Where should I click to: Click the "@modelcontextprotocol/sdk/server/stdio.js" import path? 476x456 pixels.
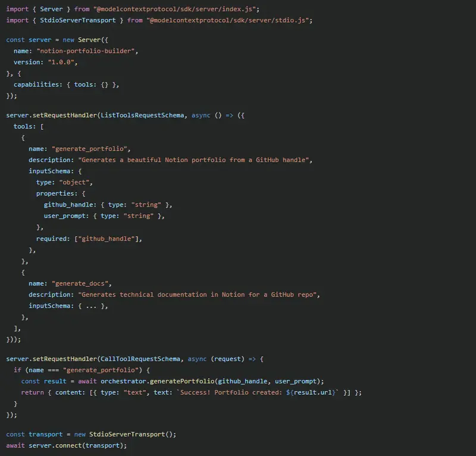[228, 20]
